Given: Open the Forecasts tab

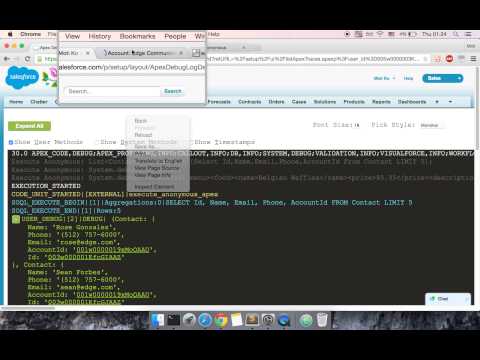Looking at the screenshot, I should 219,102.
